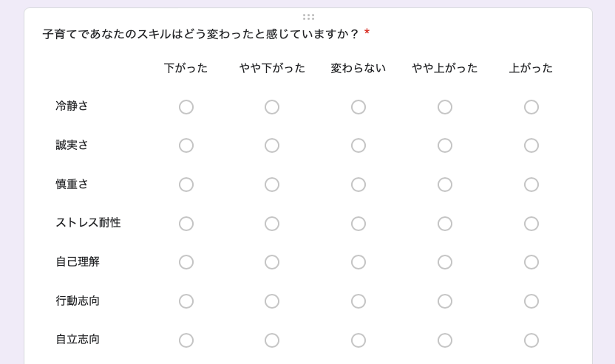
Task: Select やや上がった for 誠実さ
Action: click(x=445, y=145)
